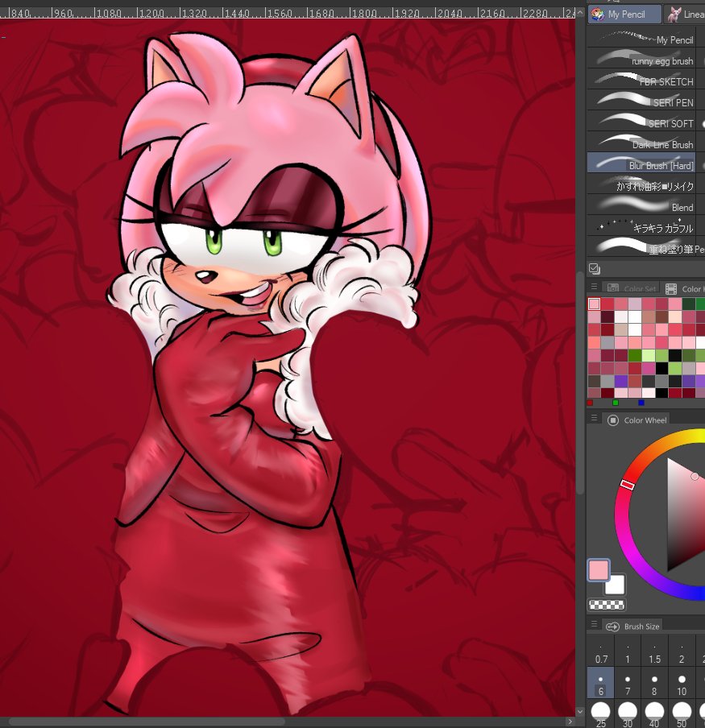
Task: Click the small green indicator below Color Set
Action: pyautogui.click(x=616, y=403)
